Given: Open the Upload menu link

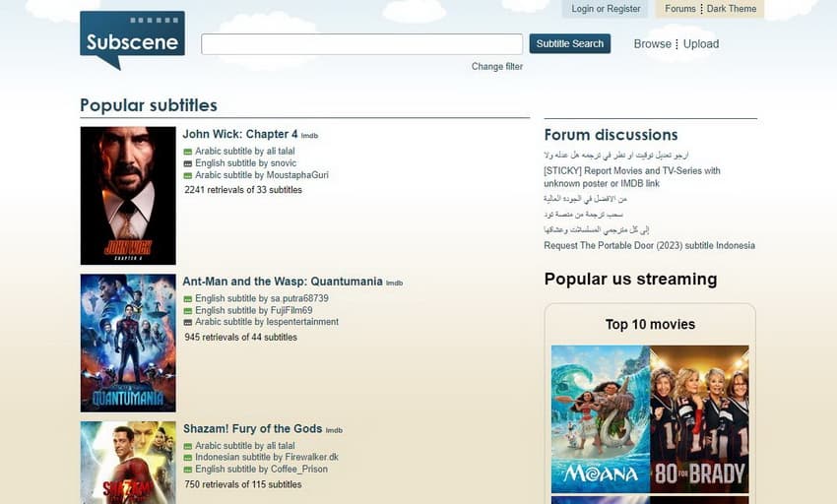Looking at the screenshot, I should tap(701, 43).
